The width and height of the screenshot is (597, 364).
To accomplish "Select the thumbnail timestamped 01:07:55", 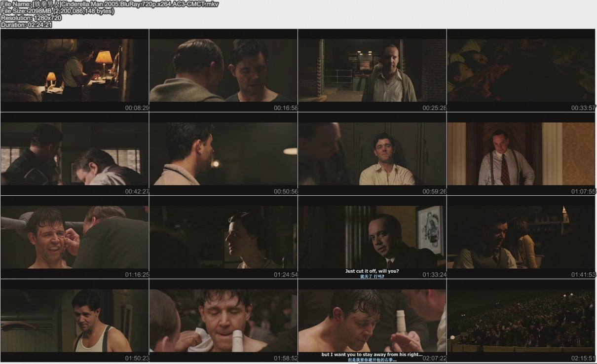I will tap(521, 154).
